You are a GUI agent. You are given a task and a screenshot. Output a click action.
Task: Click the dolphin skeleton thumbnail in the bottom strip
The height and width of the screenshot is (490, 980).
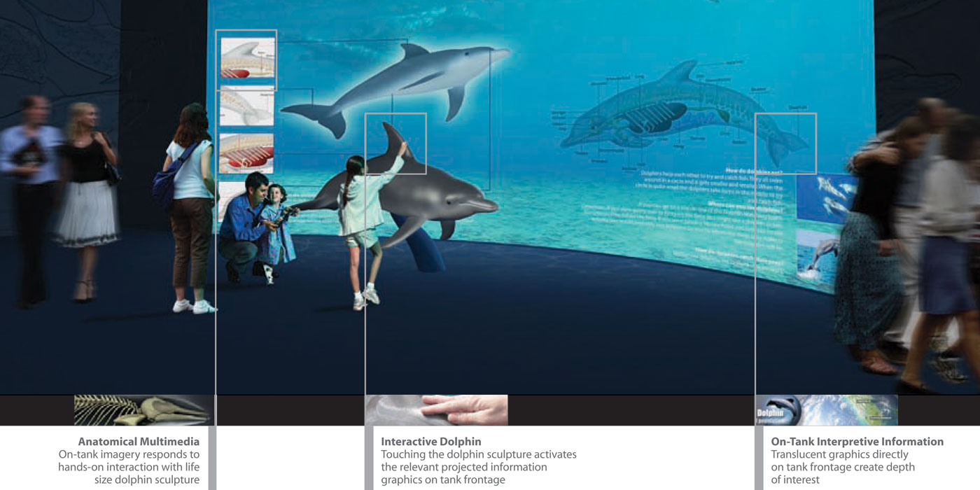tap(144, 410)
